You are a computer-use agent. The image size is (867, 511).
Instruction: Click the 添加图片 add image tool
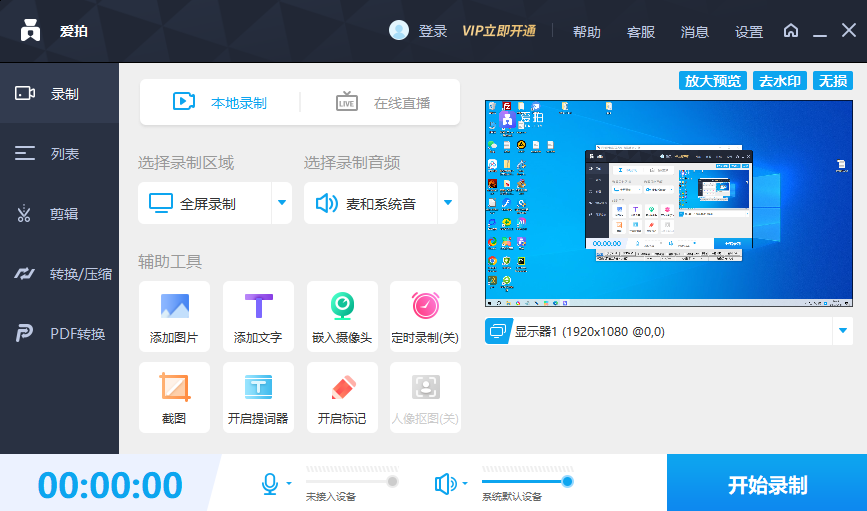coord(174,316)
